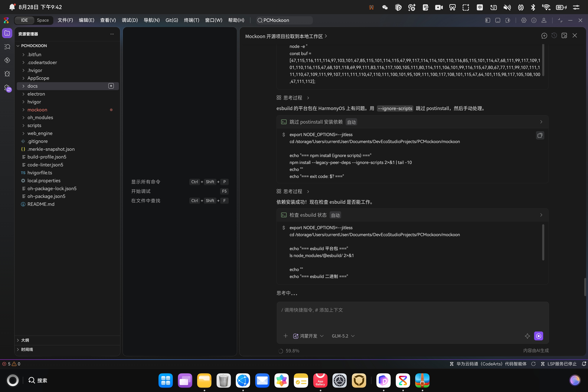
Task: Open the Mail app in the dock
Action: click(x=262, y=380)
